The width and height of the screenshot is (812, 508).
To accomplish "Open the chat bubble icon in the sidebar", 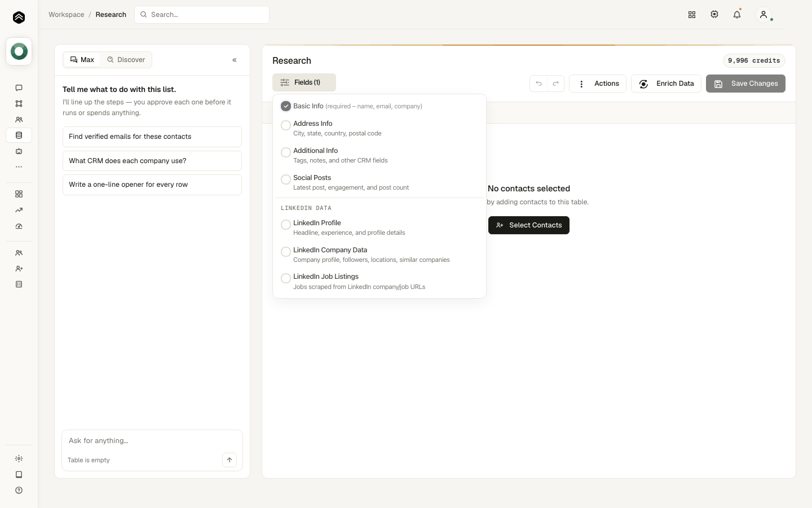I will click(x=19, y=88).
